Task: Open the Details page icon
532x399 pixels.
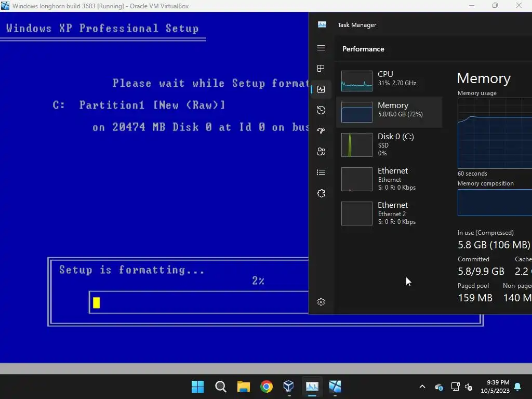Action: 321,172
